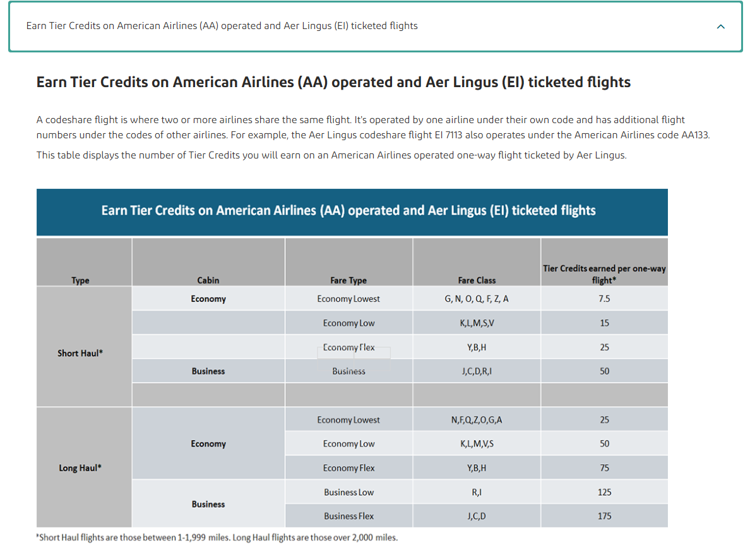Click the upward chevron icon
Image resolution: width=750 pixels, height=560 pixels.
(720, 27)
